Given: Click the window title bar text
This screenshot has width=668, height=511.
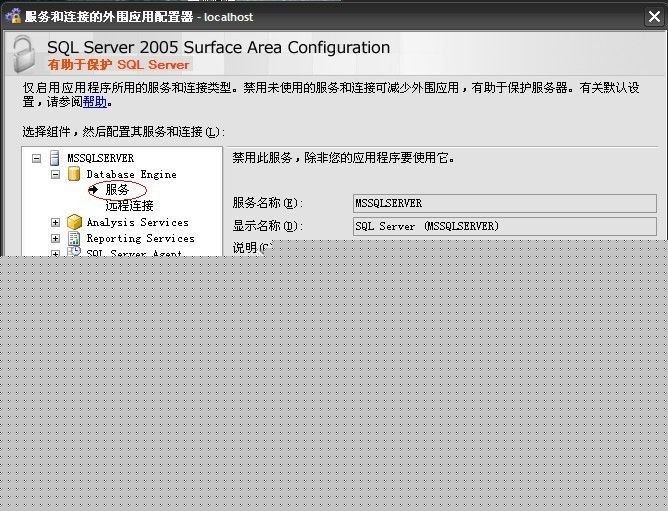Looking at the screenshot, I should point(139,17).
